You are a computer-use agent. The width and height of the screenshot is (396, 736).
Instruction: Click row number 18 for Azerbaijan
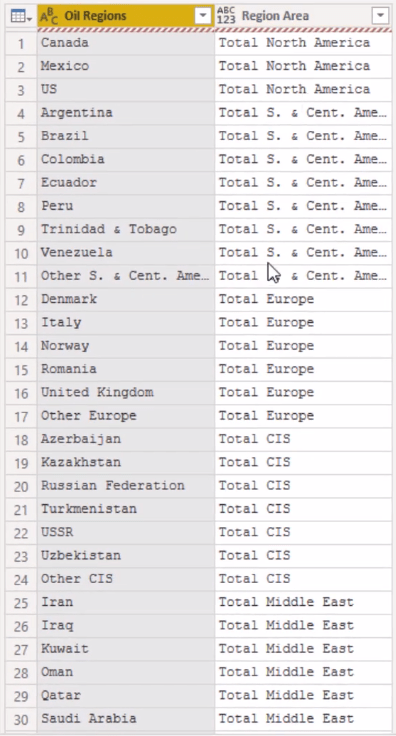22,439
